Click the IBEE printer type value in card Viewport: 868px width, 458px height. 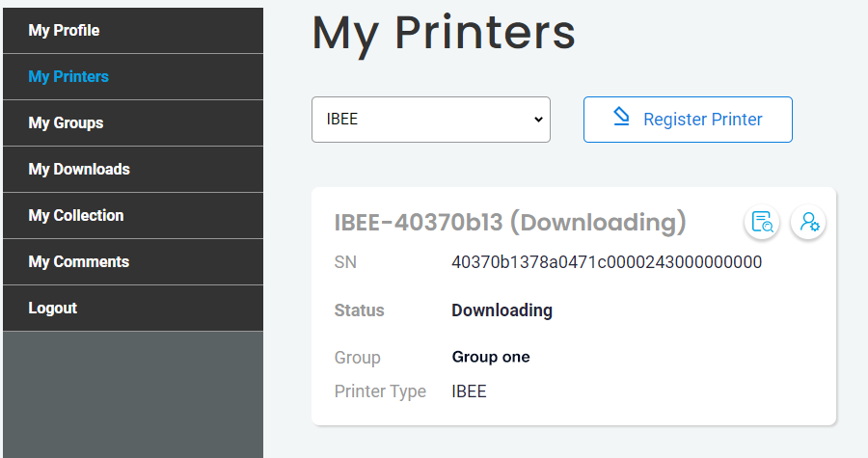point(469,391)
